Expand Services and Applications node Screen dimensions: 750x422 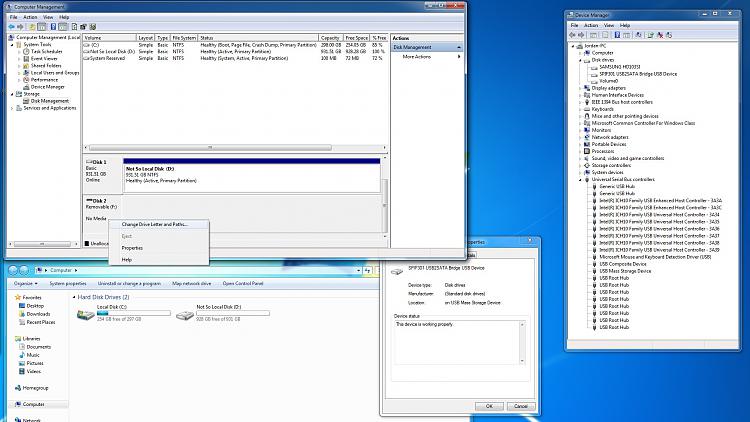(12, 108)
